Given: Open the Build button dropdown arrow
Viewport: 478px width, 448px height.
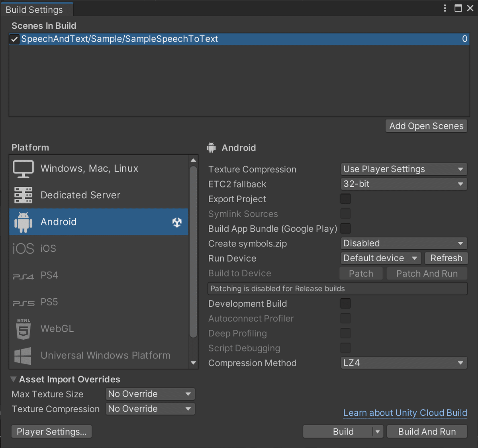Looking at the screenshot, I should pyautogui.click(x=378, y=432).
